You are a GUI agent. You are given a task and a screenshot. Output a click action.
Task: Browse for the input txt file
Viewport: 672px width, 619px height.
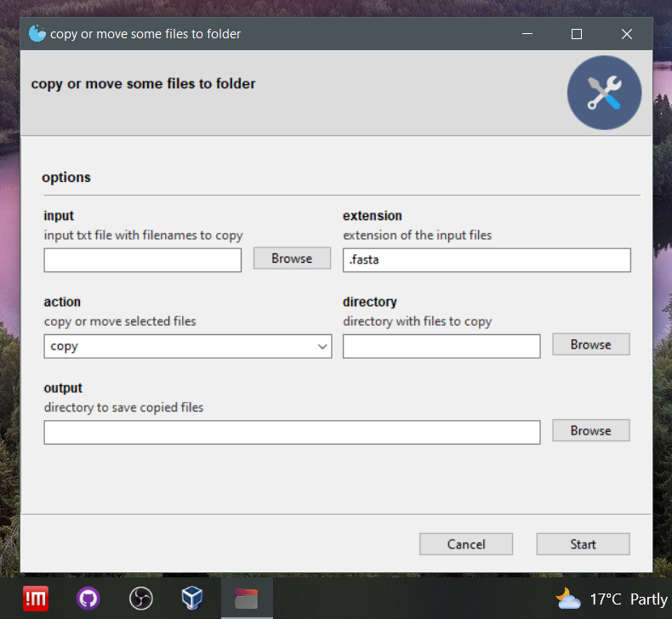[x=292, y=258]
